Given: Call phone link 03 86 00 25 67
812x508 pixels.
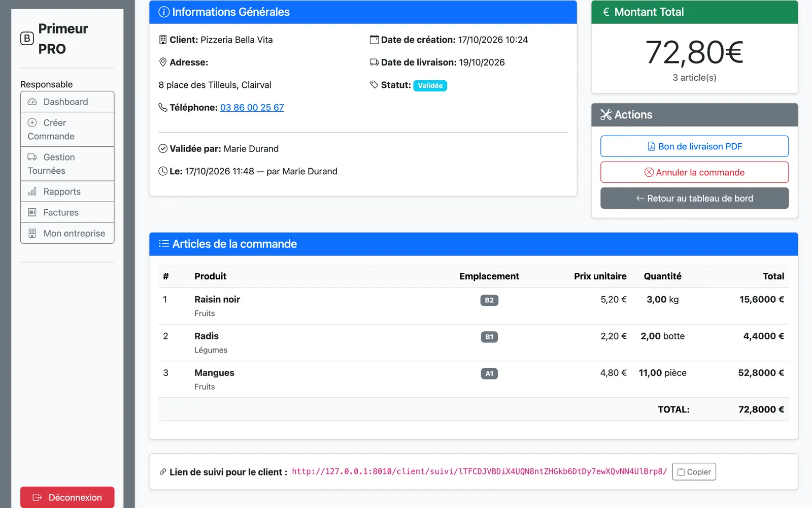Looking at the screenshot, I should tap(252, 107).
